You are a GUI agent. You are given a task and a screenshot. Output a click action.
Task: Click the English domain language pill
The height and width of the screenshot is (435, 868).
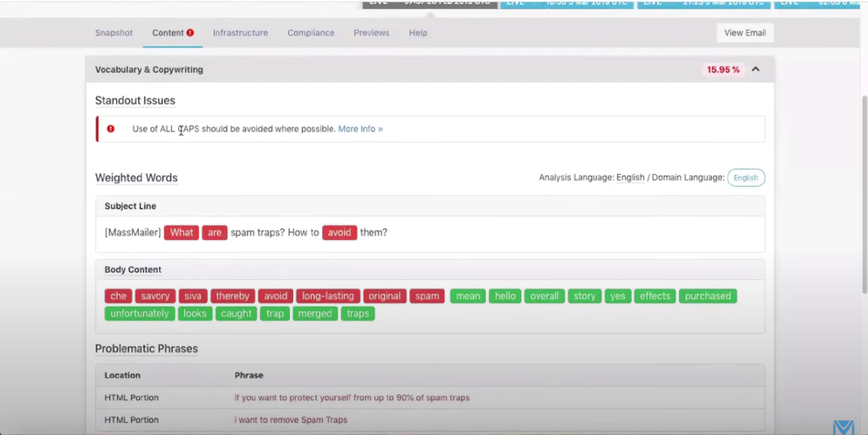tap(746, 178)
